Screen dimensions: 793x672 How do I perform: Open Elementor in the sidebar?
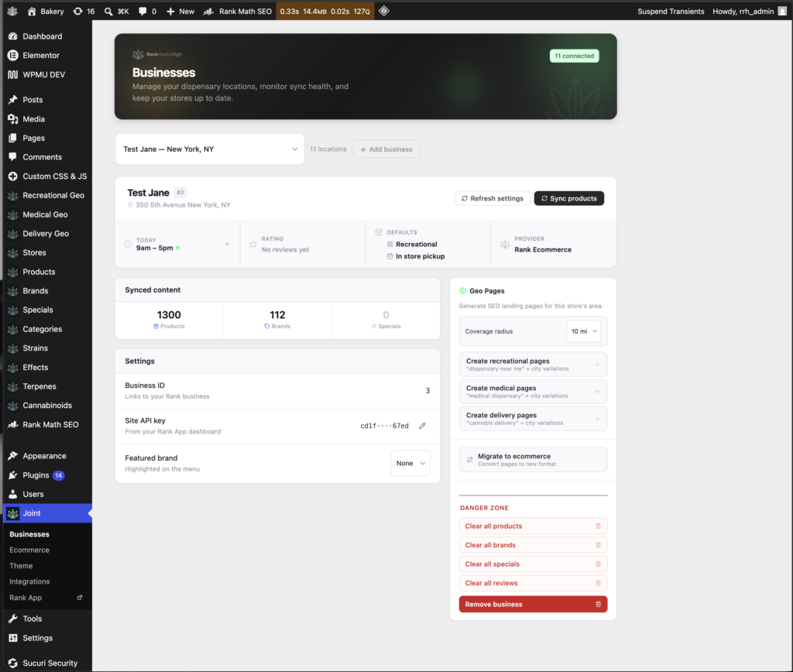point(41,56)
